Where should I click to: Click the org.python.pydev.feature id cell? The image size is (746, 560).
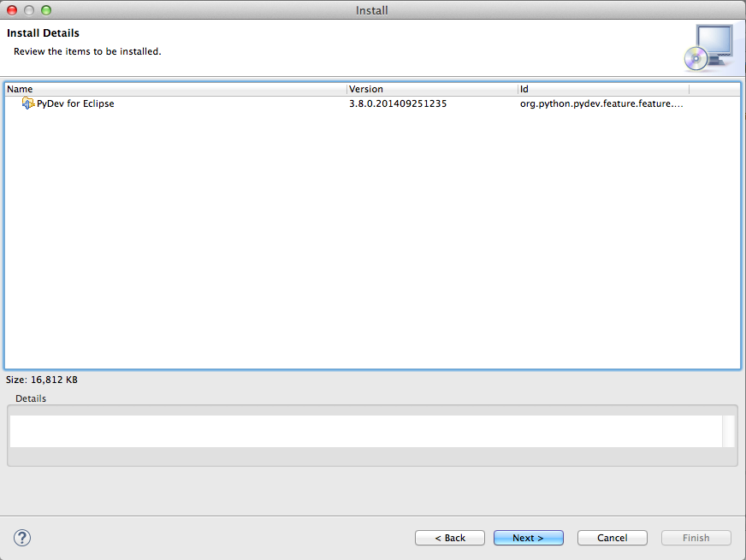tap(601, 103)
